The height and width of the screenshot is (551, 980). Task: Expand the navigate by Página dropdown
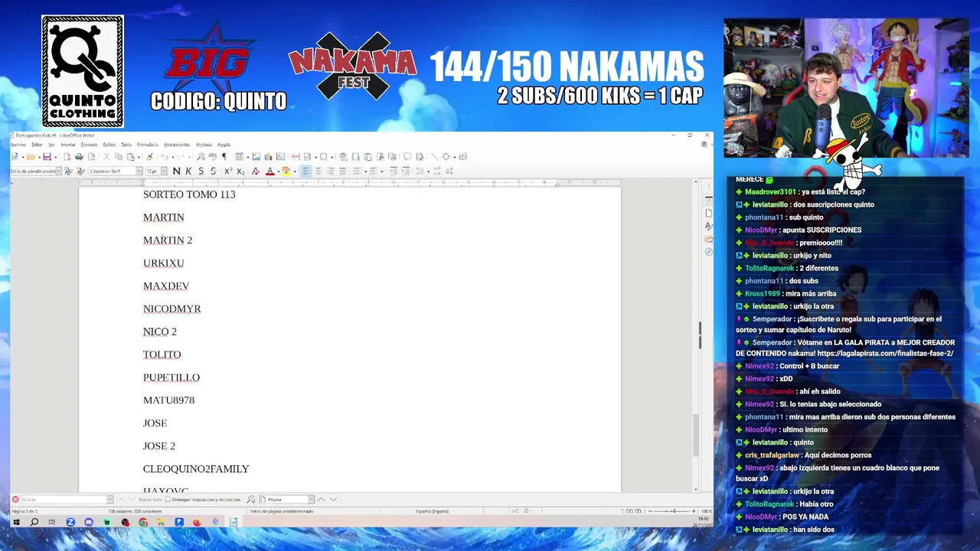click(x=311, y=499)
